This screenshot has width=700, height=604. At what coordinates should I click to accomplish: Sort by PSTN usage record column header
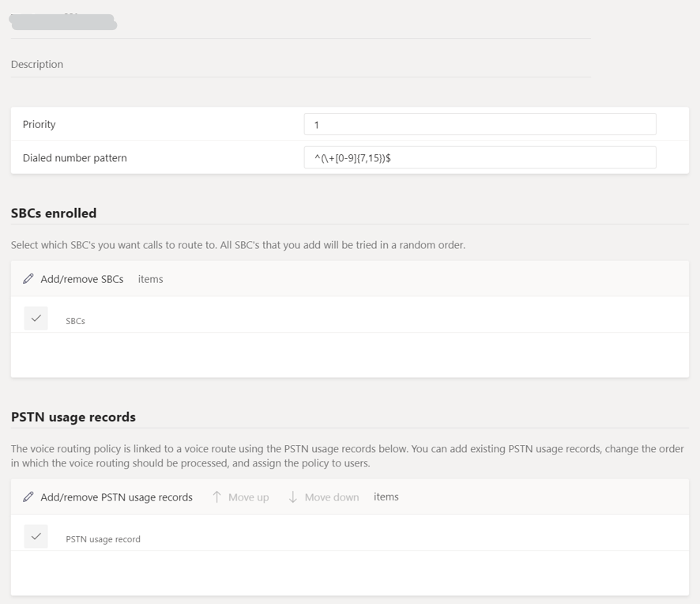(x=103, y=539)
